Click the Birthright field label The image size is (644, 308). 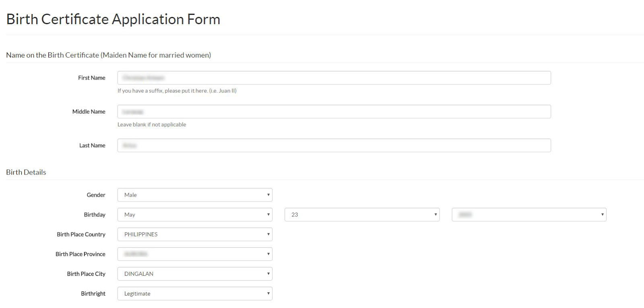pos(93,294)
